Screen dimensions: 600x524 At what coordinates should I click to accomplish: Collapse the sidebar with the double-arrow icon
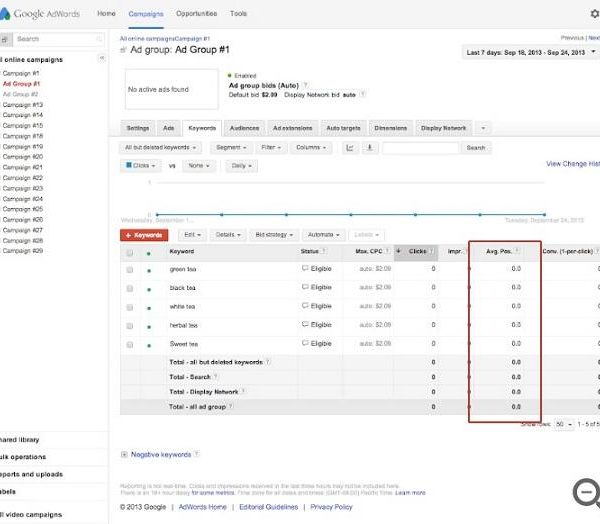(102, 59)
